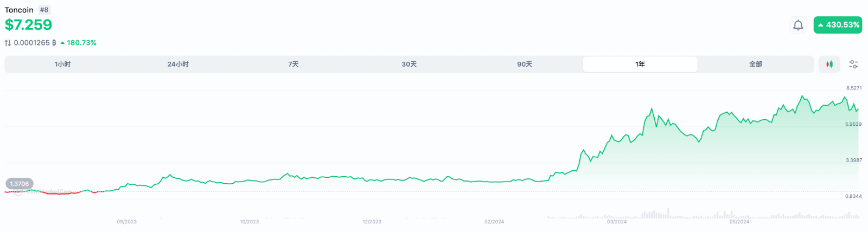Click the 180.73% BTC change value

pyautogui.click(x=78, y=43)
